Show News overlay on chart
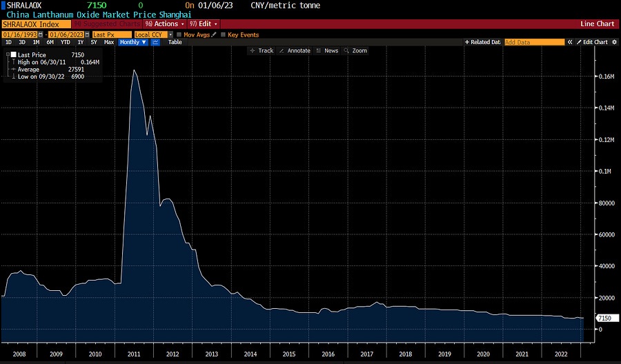The width and height of the screenshot is (621, 364). point(327,50)
